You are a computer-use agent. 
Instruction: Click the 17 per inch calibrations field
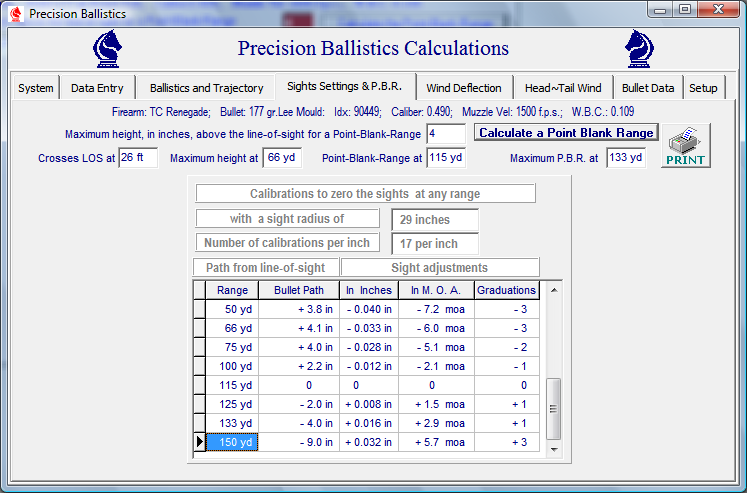(434, 243)
